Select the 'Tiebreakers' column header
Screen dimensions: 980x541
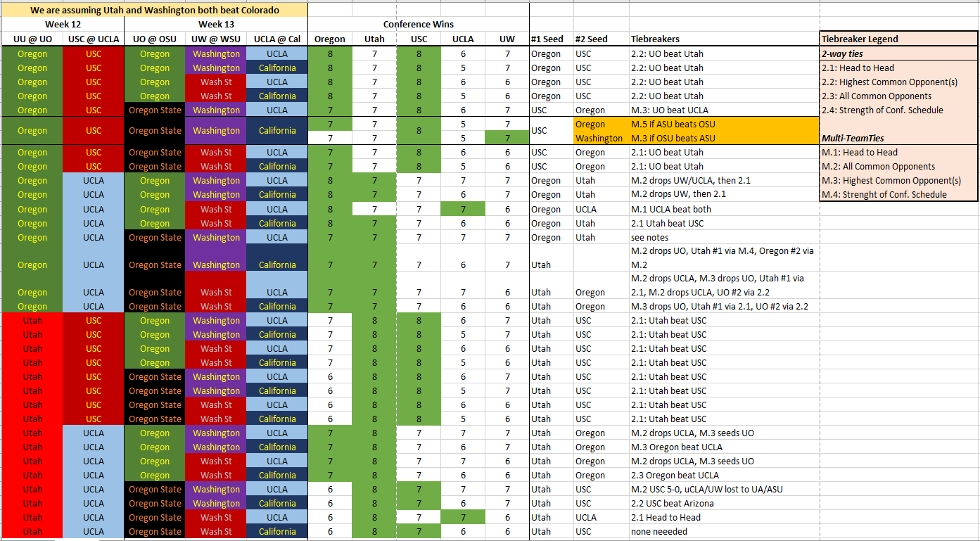[725, 39]
